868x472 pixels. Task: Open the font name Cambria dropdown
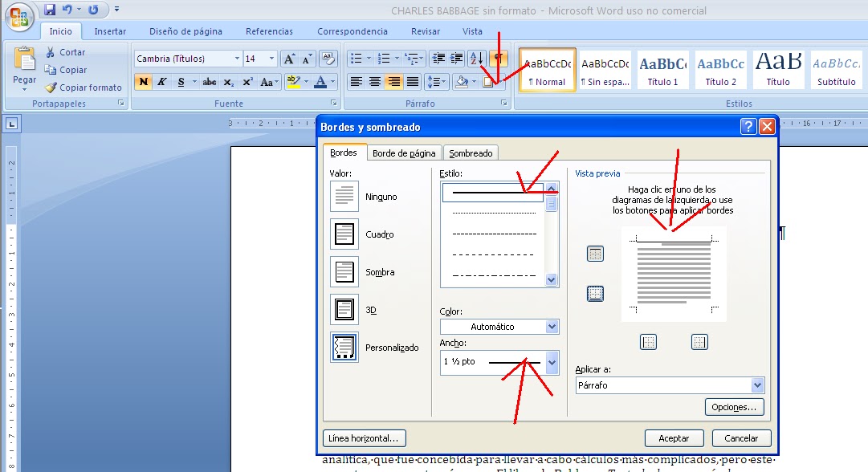coord(237,59)
